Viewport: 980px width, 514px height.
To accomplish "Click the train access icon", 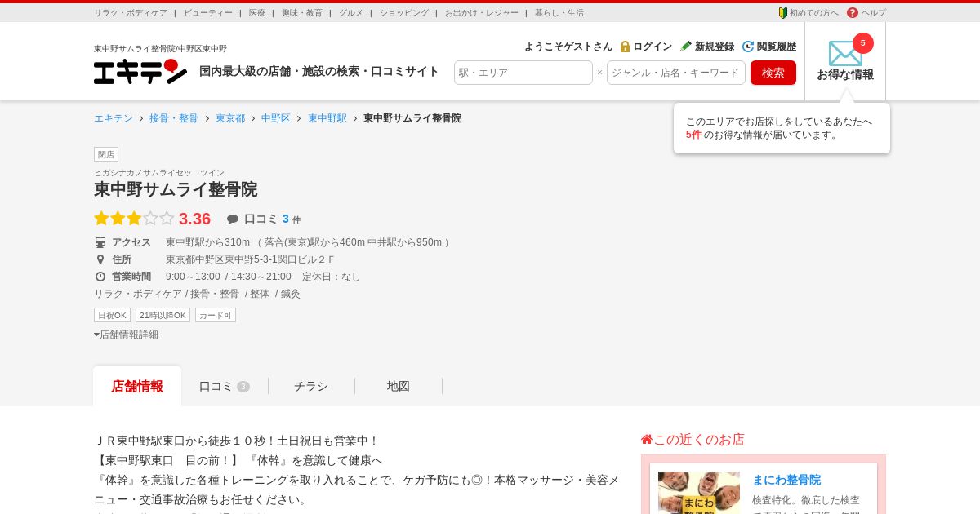I will (x=100, y=242).
